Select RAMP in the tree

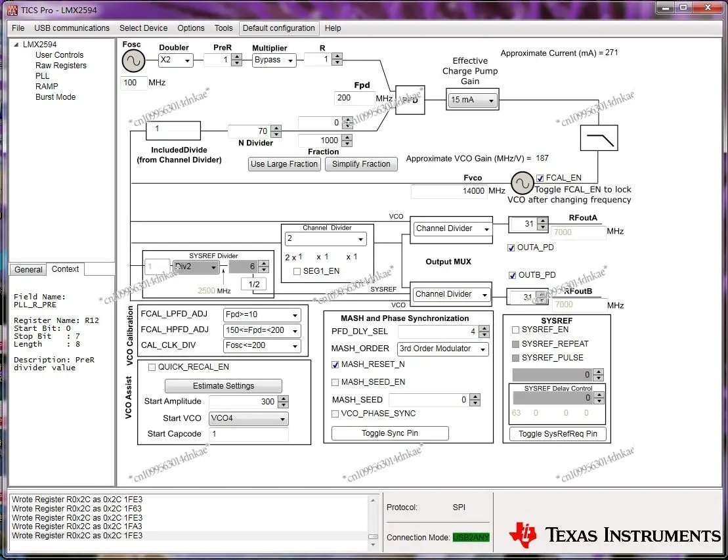(47, 87)
